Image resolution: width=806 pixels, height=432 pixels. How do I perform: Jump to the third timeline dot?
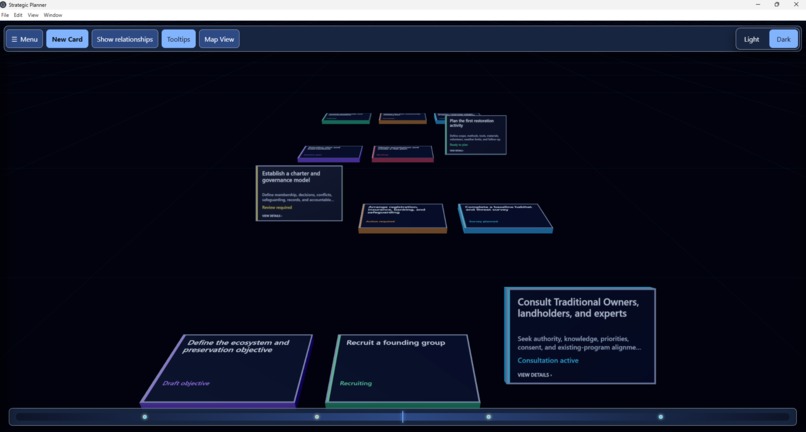tap(488, 417)
